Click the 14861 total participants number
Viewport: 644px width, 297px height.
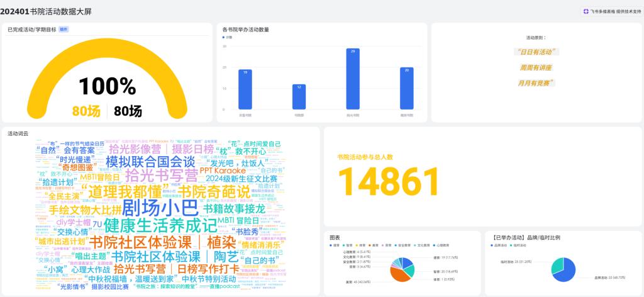[387, 182]
